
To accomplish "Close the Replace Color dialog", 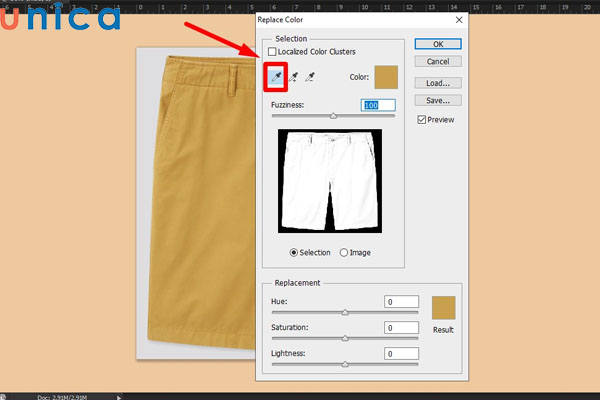I will point(458,19).
